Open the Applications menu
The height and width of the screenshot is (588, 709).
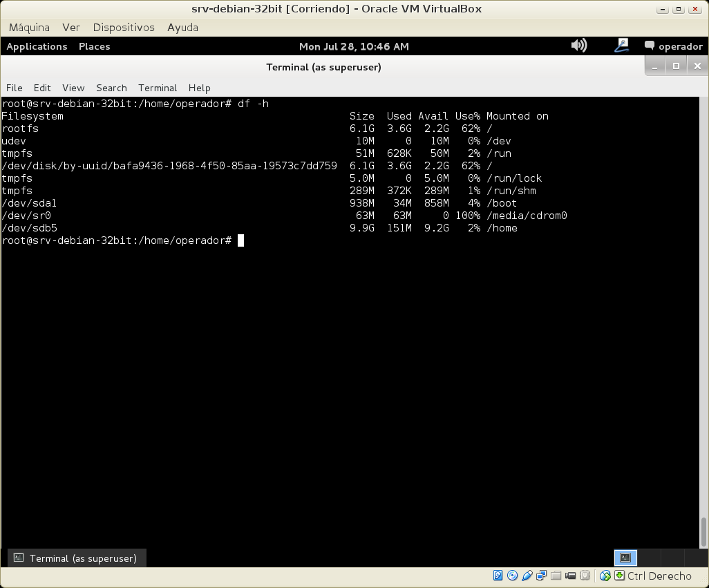(x=37, y=46)
